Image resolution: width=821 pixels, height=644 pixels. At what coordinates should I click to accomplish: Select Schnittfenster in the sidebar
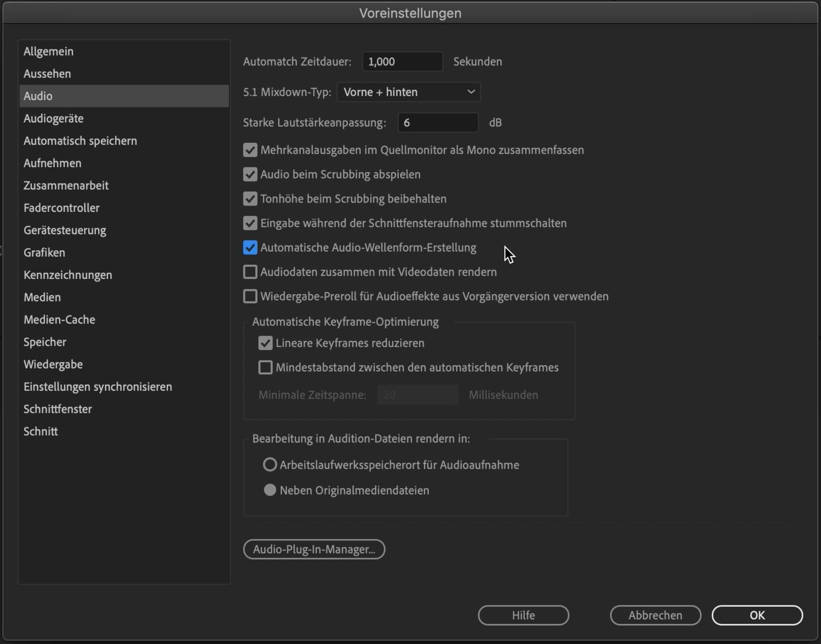(57, 409)
